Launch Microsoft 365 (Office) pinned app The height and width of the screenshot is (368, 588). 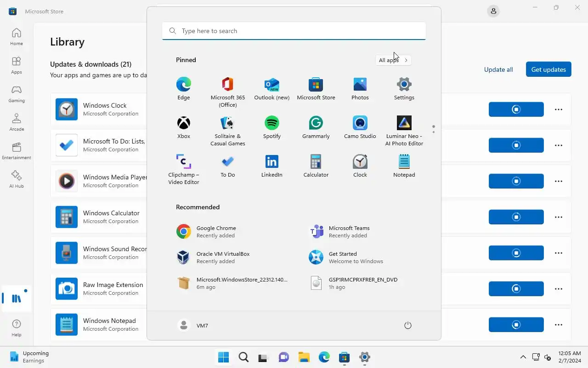228,92
